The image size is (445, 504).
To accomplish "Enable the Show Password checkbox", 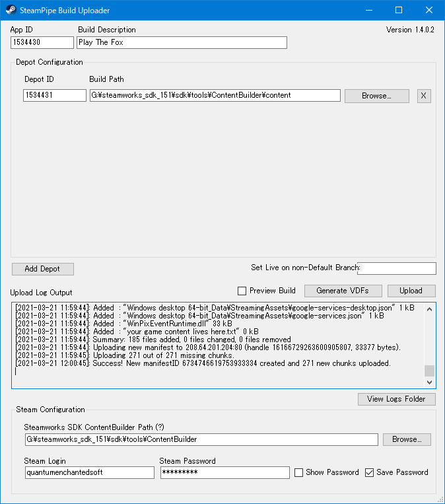I will click(298, 472).
